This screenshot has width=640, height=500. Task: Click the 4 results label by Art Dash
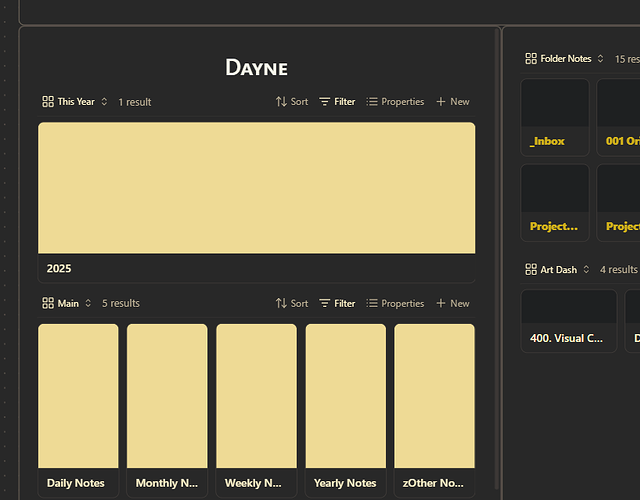click(618, 269)
